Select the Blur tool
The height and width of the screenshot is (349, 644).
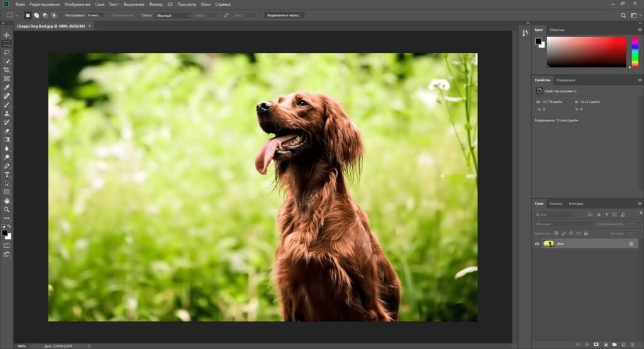(6, 148)
